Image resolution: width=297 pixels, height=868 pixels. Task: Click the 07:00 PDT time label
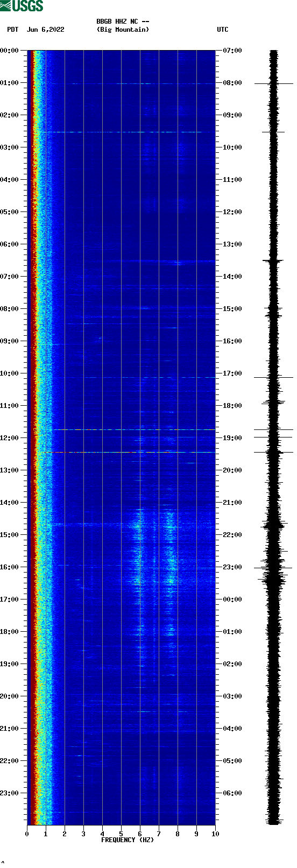pyautogui.click(x=10, y=277)
